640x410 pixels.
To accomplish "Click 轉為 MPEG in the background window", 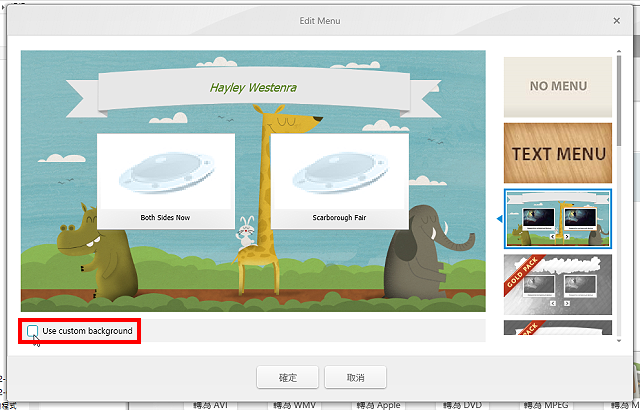I will (546, 406).
